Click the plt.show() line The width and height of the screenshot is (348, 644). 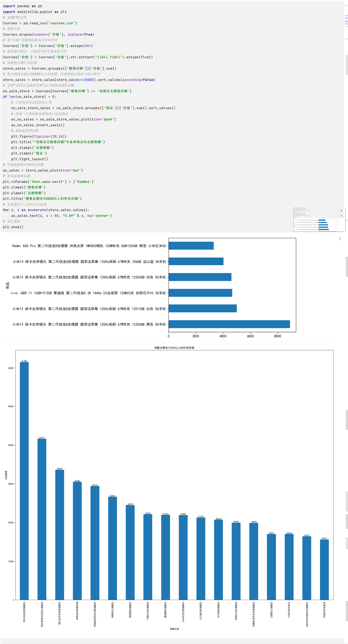pyautogui.click(x=13, y=227)
